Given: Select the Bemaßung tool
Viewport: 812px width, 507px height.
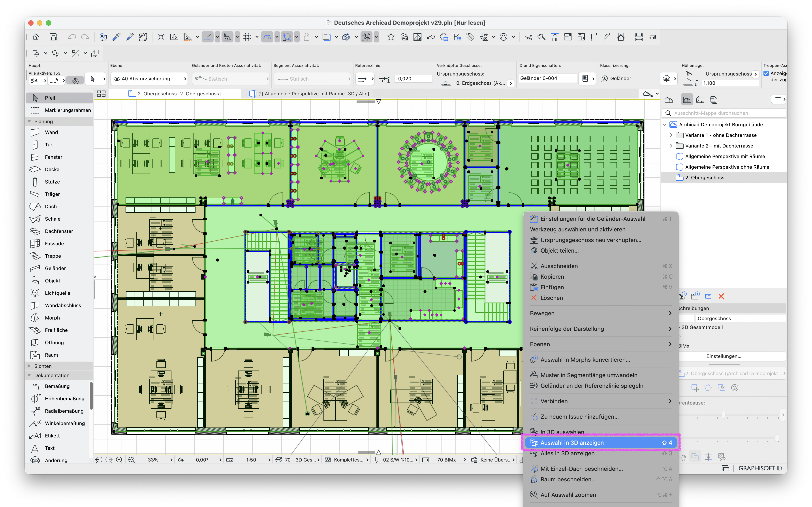Looking at the screenshot, I should (x=58, y=386).
